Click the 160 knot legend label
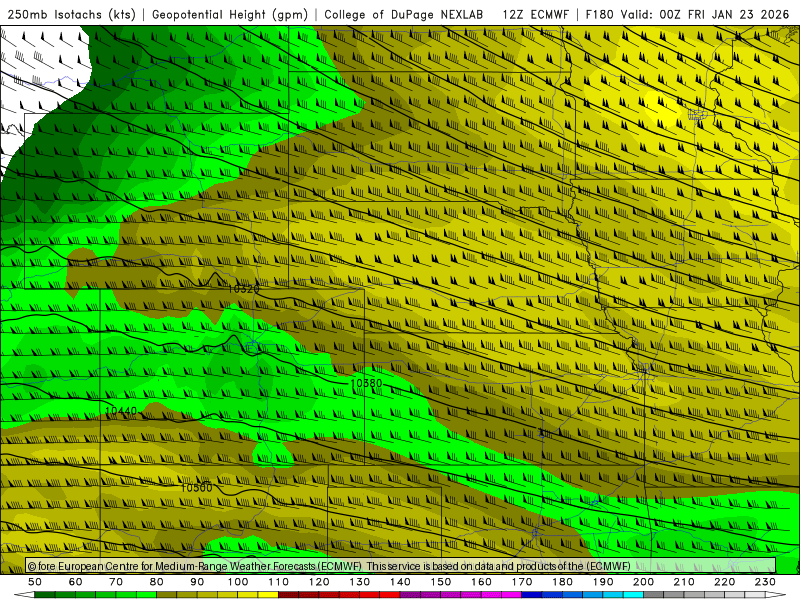This screenshot has width=800, height=600. click(481, 582)
